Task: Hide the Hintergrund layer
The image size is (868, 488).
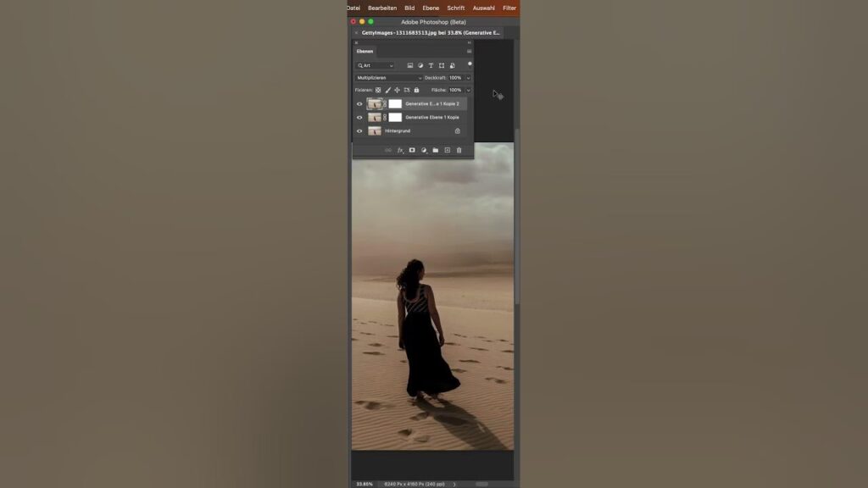Action: (x=359, y=131)
